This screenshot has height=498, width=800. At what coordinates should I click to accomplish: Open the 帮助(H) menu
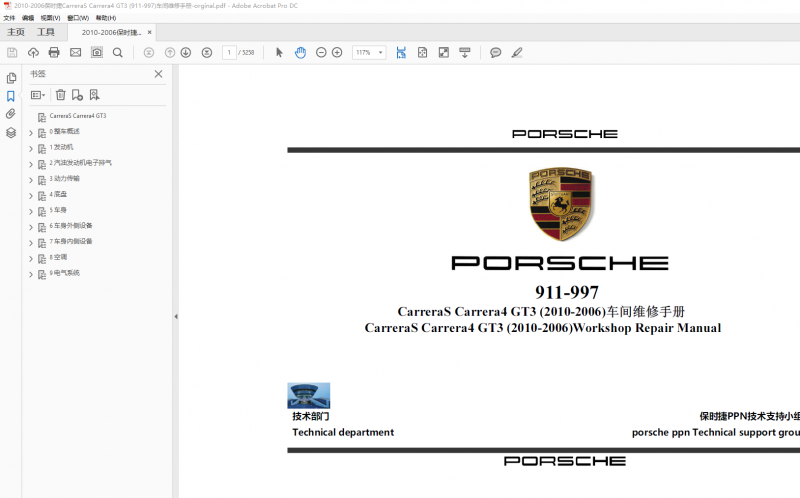(x=106, y=18)
